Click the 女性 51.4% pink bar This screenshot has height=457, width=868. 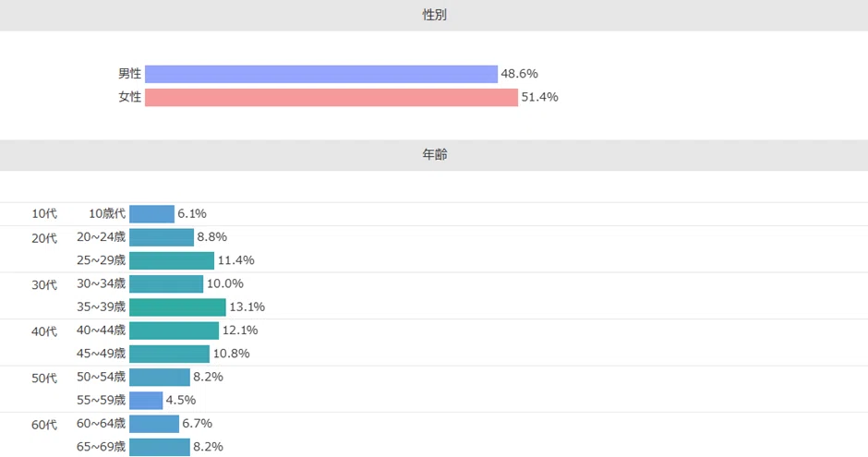click(x=331, y=97)
